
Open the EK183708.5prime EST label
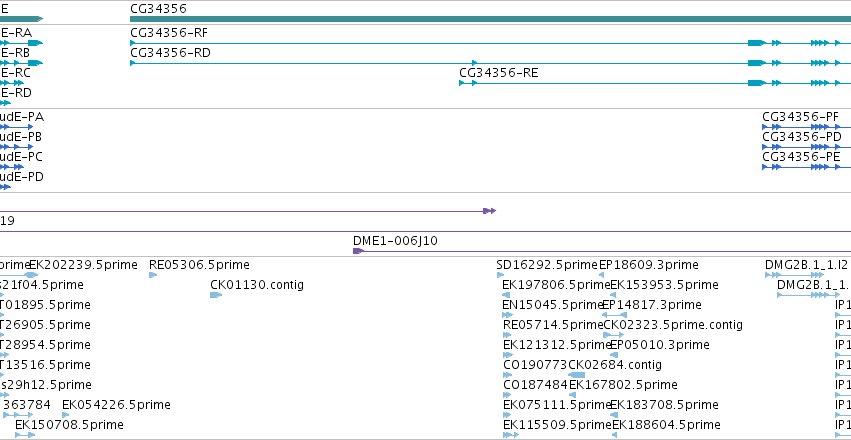tap(664, 405)
